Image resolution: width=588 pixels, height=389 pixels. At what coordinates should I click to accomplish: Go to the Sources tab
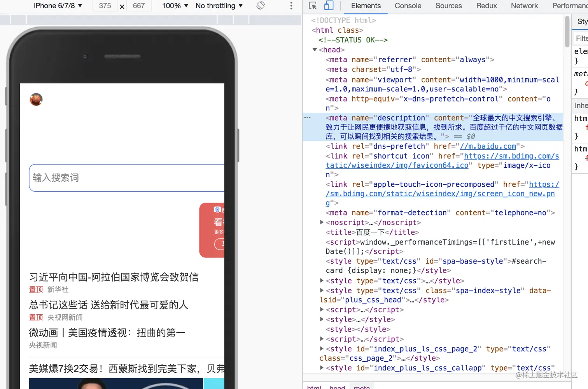(x=448, y=6)
